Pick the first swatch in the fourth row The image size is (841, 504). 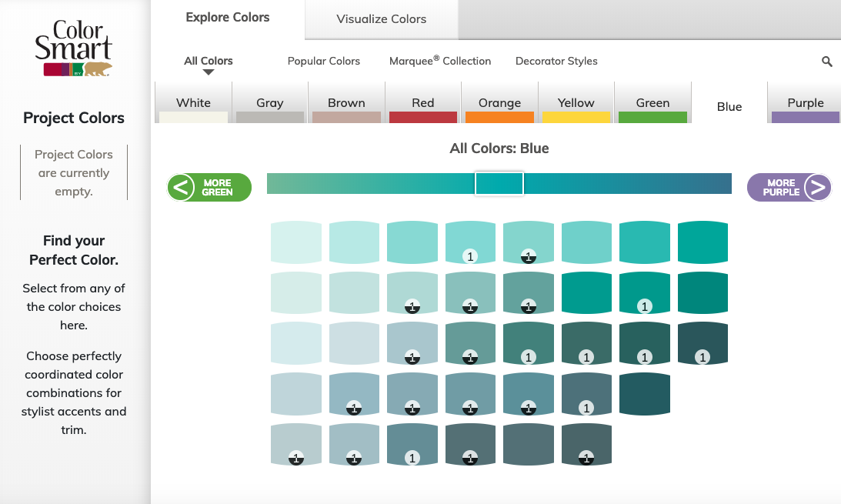[296, 394]
